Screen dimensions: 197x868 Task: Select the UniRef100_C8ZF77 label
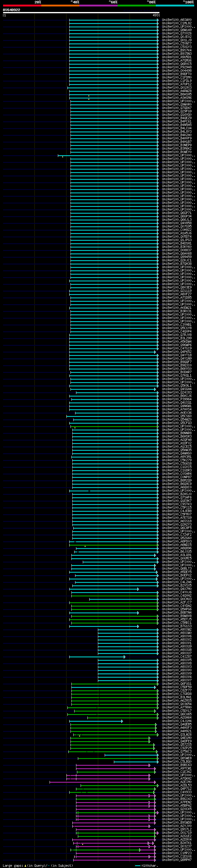click(x=177, y=690)
